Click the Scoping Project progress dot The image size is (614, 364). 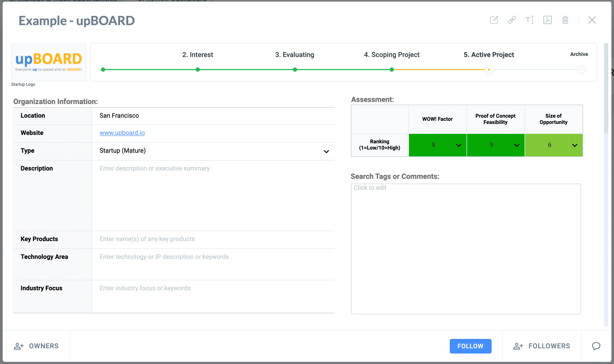click(392, 70)
